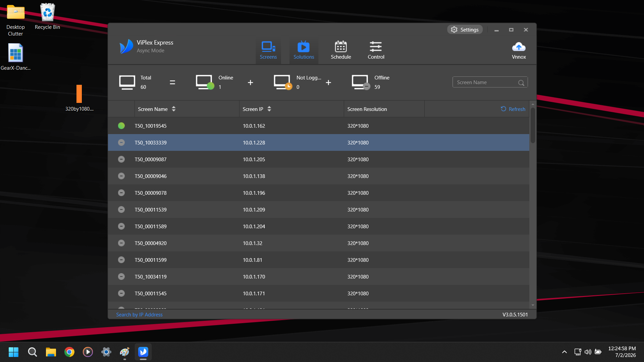Click offline status icon of T50_00011545
This screenshot has height=362, width=644.
pyautogui.click(x=121, y=293)
